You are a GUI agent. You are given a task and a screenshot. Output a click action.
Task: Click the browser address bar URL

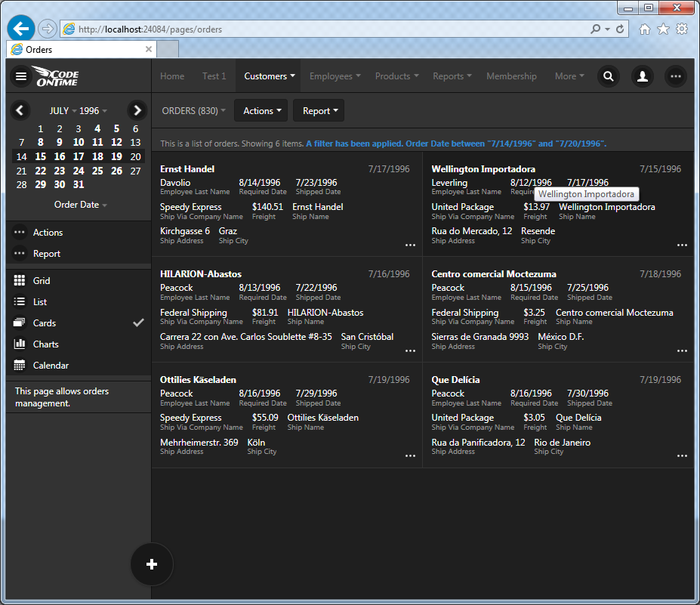[150, 29]
